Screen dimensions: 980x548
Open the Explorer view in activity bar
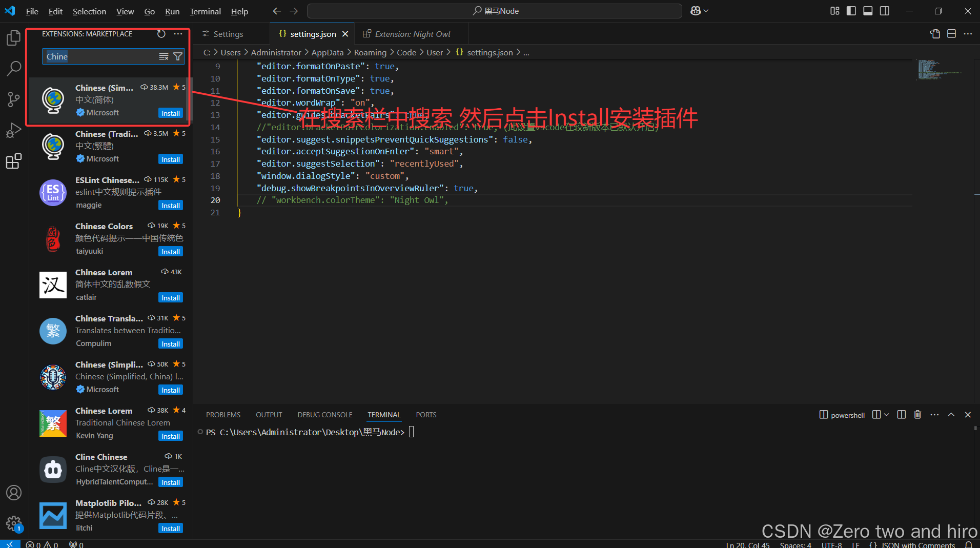point(14,38)
